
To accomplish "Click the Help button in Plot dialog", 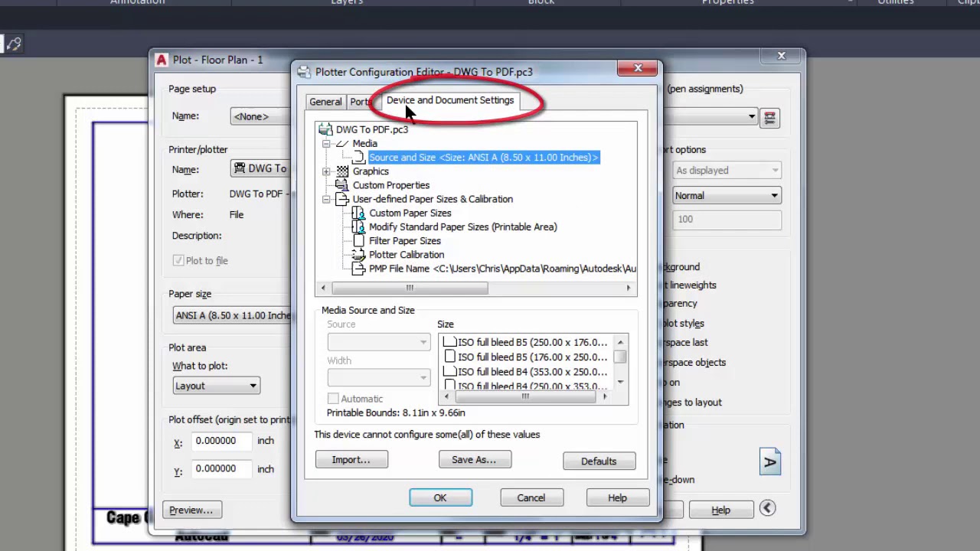I will pyautogui.click(x=720, y=510).
